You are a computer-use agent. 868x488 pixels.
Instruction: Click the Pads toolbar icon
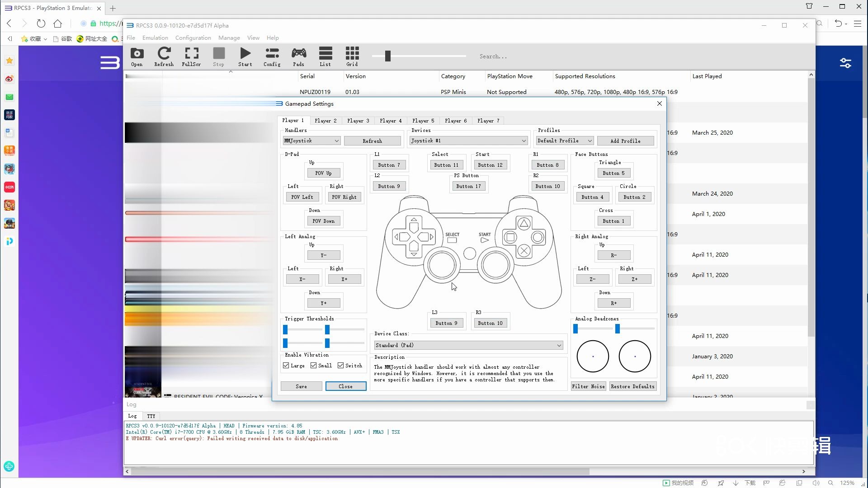tap(299, 56)
